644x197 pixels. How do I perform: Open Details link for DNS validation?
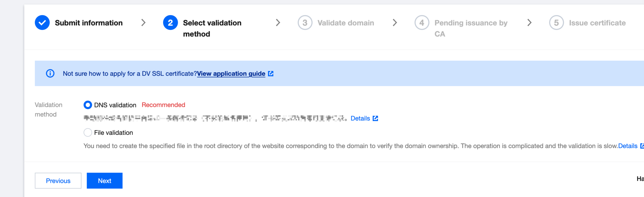tap(360, 118)
